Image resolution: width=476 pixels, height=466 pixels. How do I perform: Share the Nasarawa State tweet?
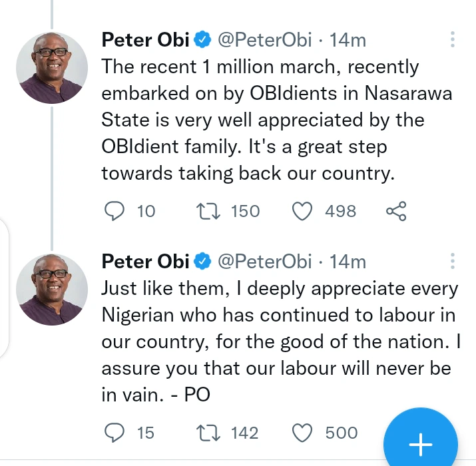point(396,212)
